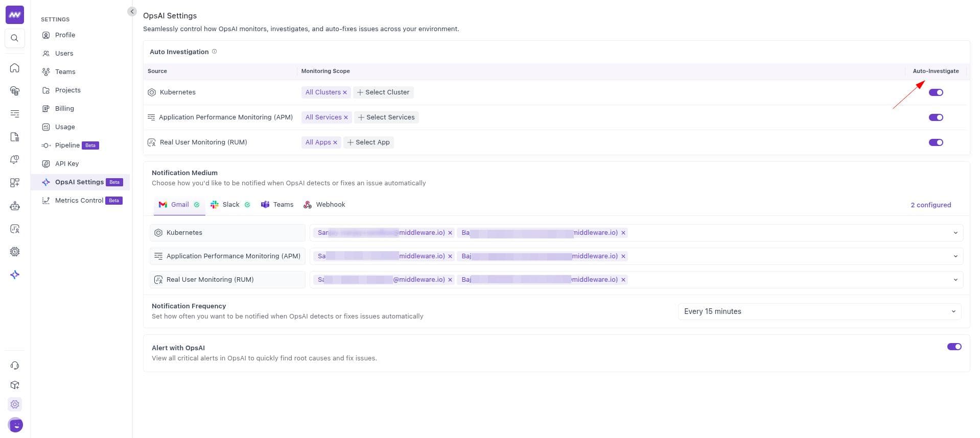Click the Middleware logo icon
This screenshot has height=438, width=980.
[15, 15]
